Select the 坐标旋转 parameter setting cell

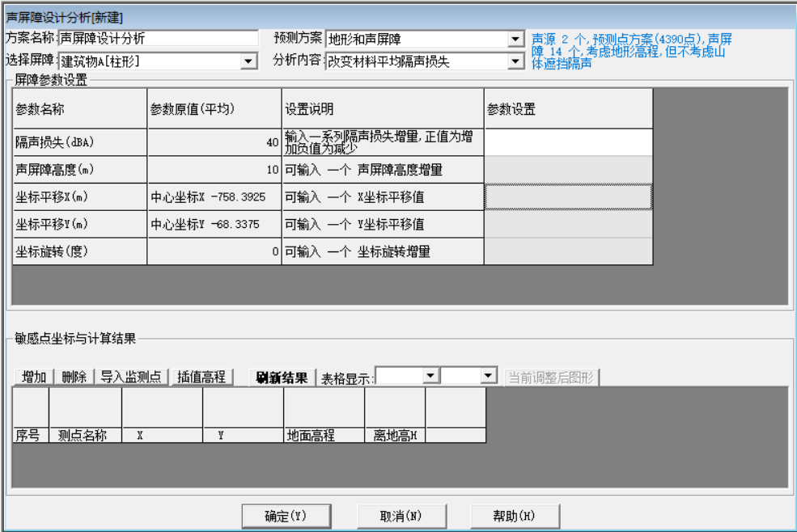[567, 251]
